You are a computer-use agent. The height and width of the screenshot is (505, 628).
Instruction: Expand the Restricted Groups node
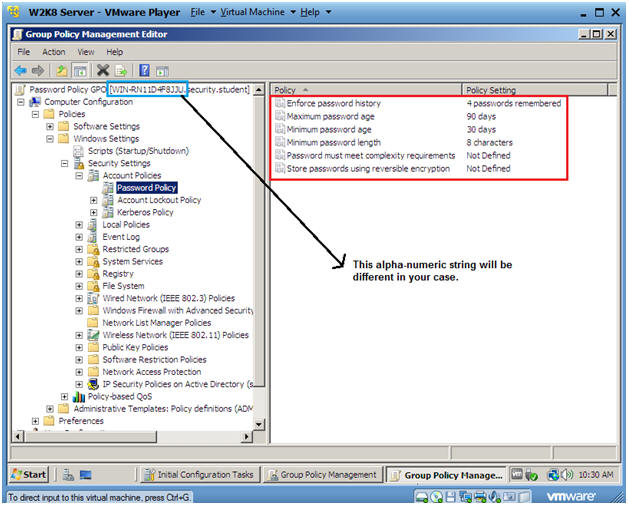(x=79, y=249)
